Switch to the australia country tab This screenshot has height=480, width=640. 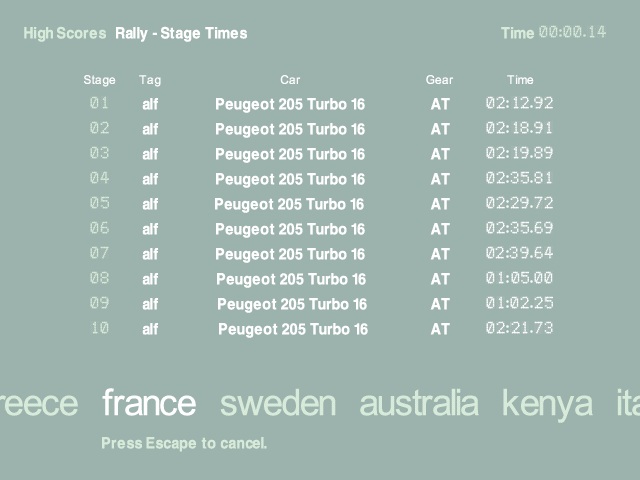coord(418,403)
